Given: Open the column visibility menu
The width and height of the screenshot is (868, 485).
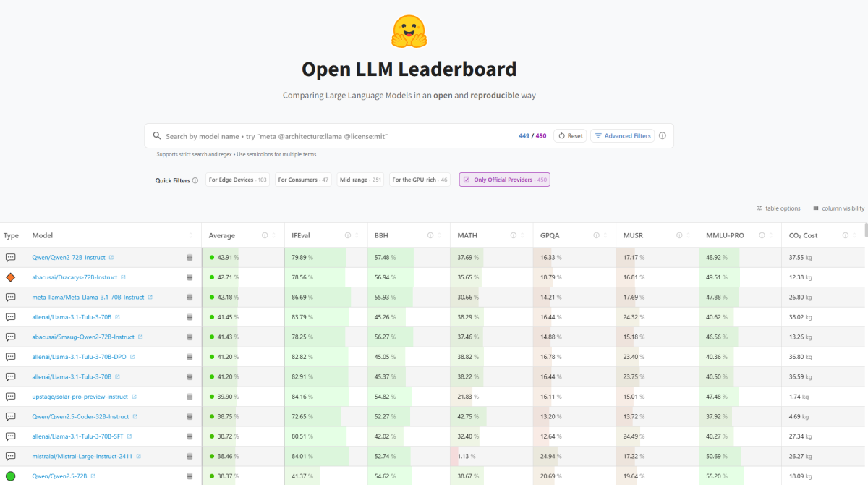Looking at the screenshot, I should coord(838,208).
